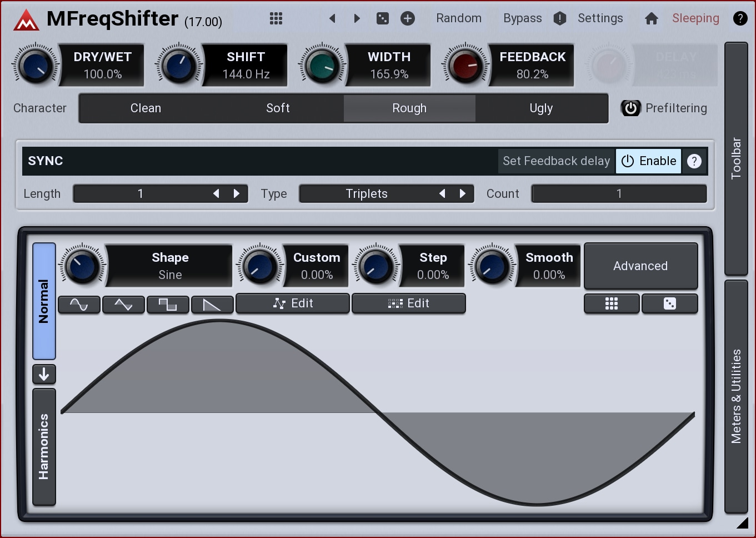The width and height of the screenshot is (756, 538).
Task: Choose the sawtooth wave shape preset icon
Action: click(x=212, y=305)
